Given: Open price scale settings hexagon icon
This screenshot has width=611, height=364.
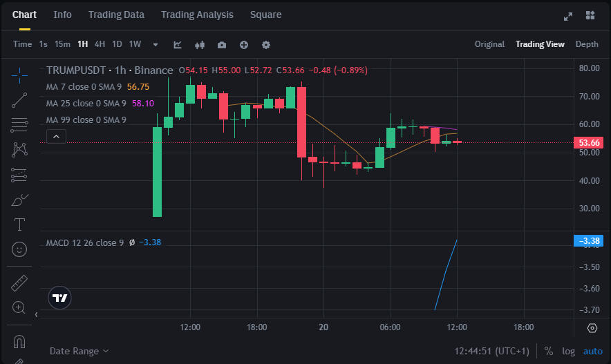Looking at the screenshot, I should pyautogui.click(x=592, y=328).
